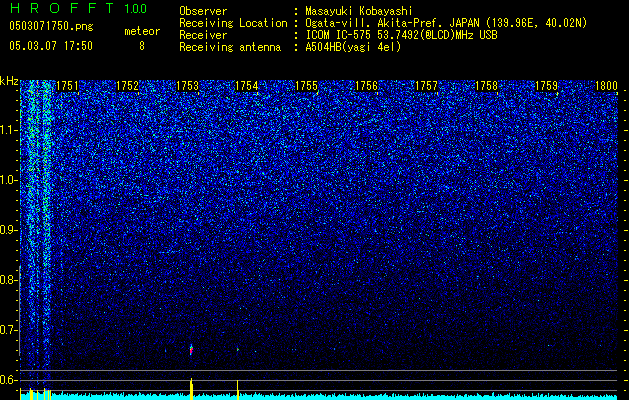Click the bright meteor echo near 1753
Screen dimensions: 629x400
click(191, 349)
